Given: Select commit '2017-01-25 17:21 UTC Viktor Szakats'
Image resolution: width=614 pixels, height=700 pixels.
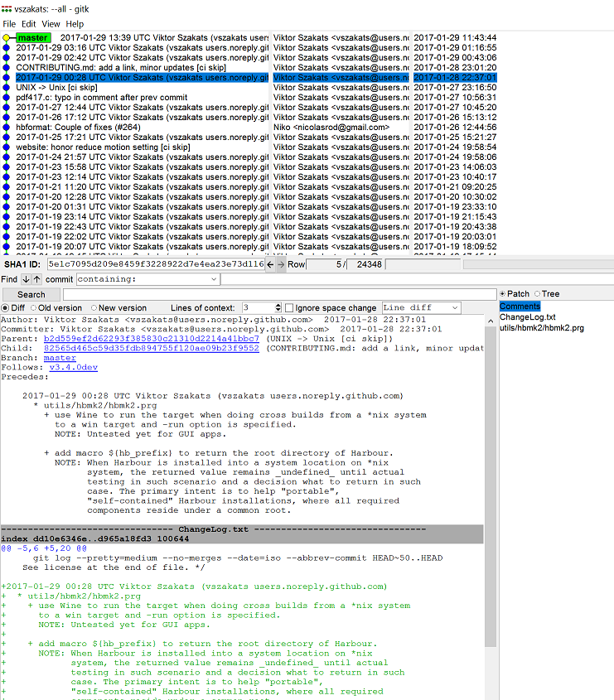Looking at the screenshot, I should (x=142, y=138).
